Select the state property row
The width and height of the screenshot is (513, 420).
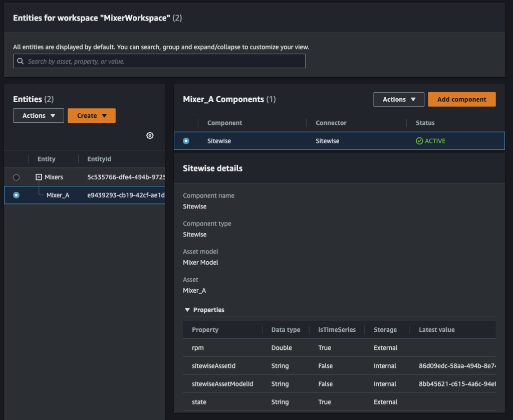click(199, 402)
